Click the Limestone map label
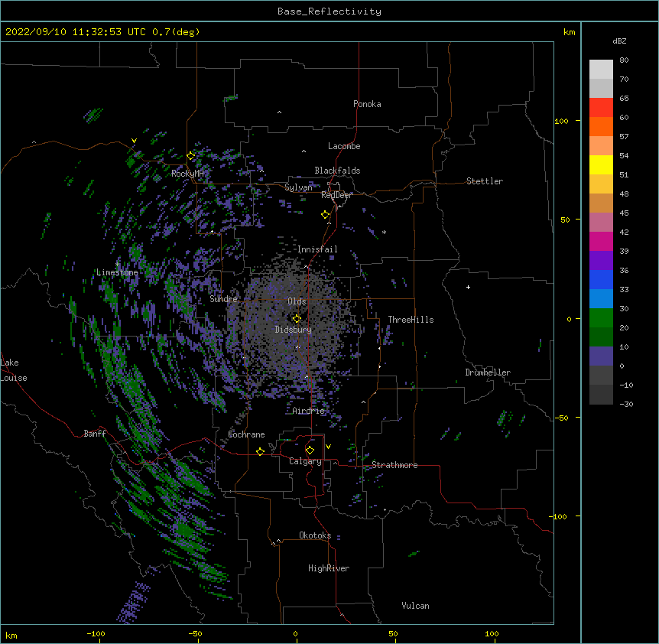Viewport: 659px width, 644px height. [117, 272]
